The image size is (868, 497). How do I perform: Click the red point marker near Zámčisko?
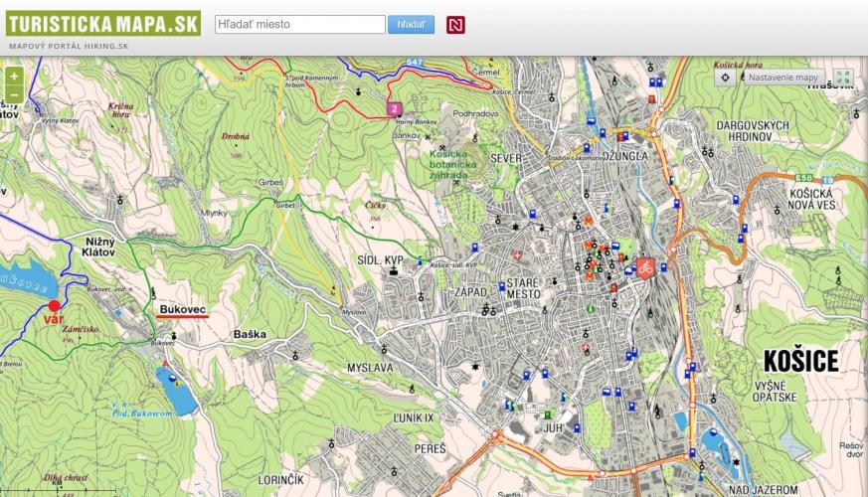coord(54,306)
